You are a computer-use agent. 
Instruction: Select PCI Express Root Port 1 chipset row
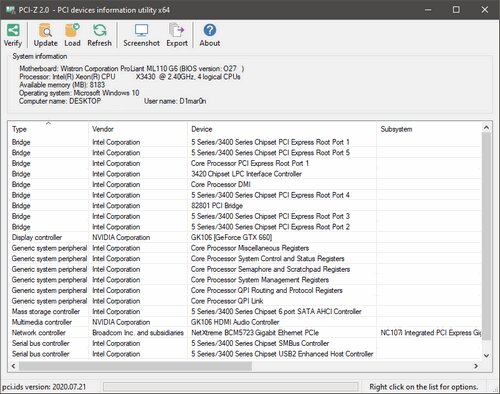click(245, 142)
